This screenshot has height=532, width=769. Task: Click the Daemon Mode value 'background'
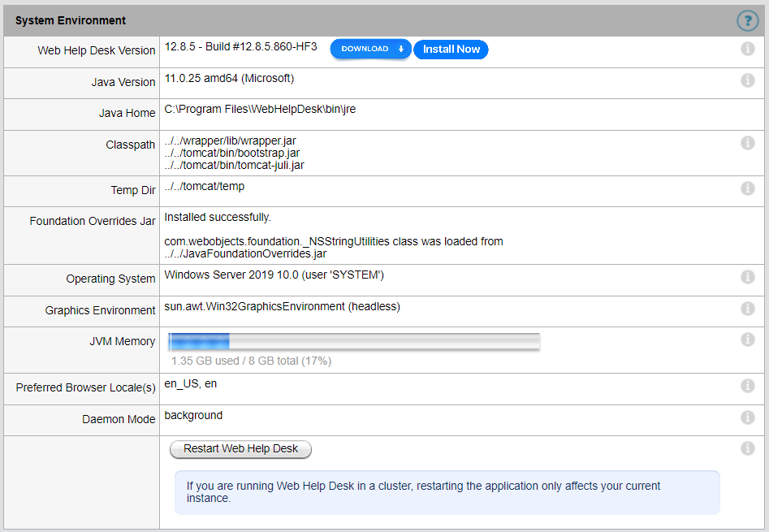[x=193, y=416]
